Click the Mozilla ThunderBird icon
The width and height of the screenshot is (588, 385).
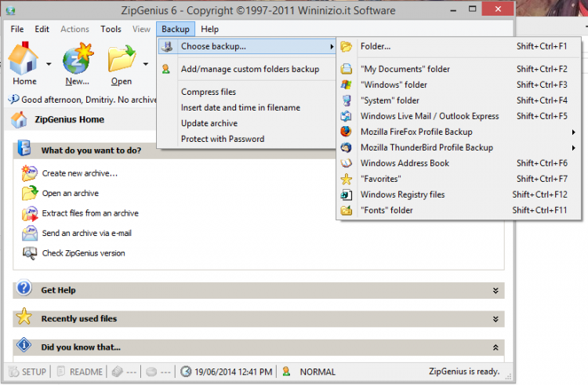(346, 147)
